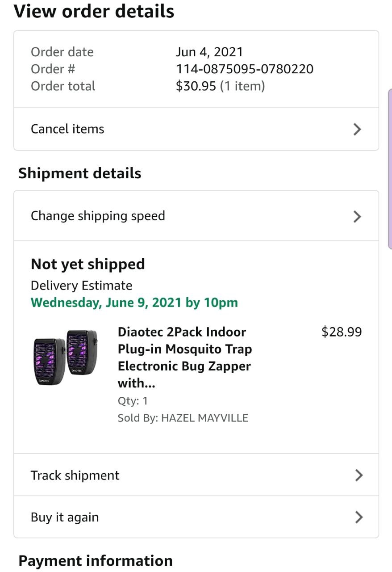392x572 pixels.
Task: Click the Jun 4, 2021 order date
Action: tap(209, 52)
